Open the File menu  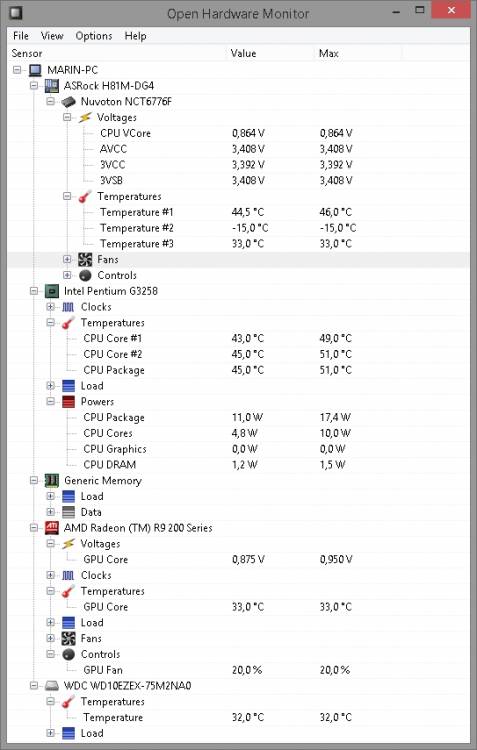point(21,36)
